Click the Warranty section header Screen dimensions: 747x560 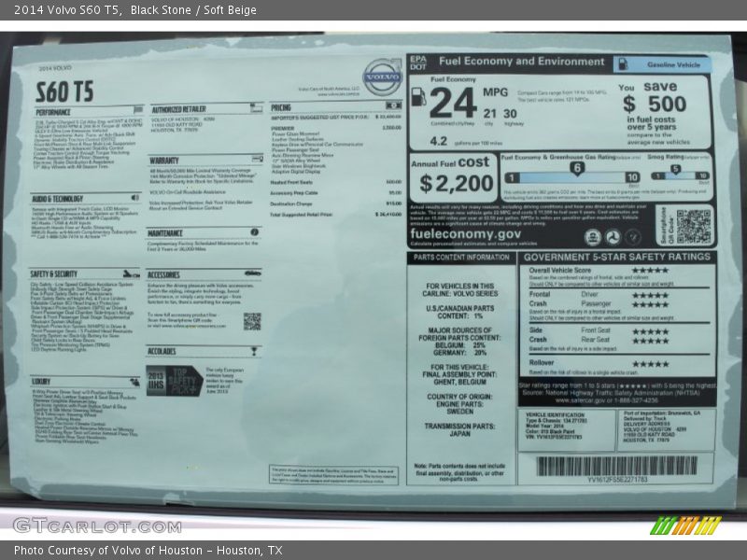click(164, 161)
